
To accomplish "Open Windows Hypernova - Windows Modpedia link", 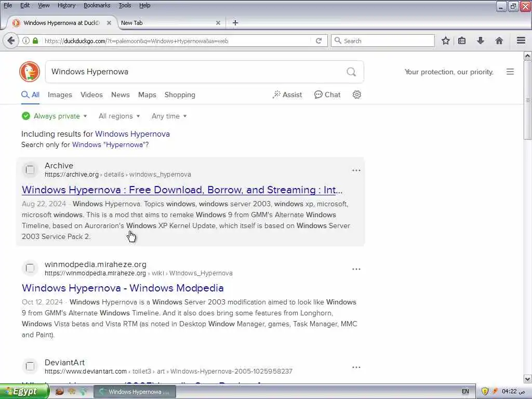I will [x=123, y=288].
